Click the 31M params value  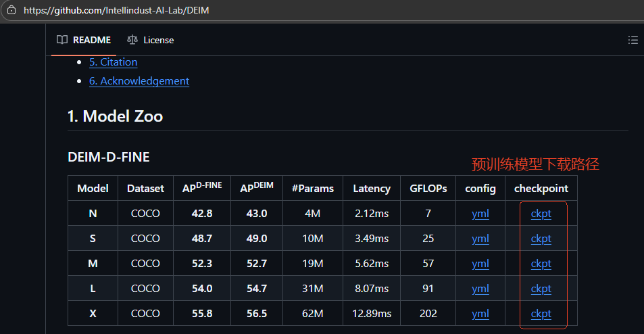click(313, 289)
